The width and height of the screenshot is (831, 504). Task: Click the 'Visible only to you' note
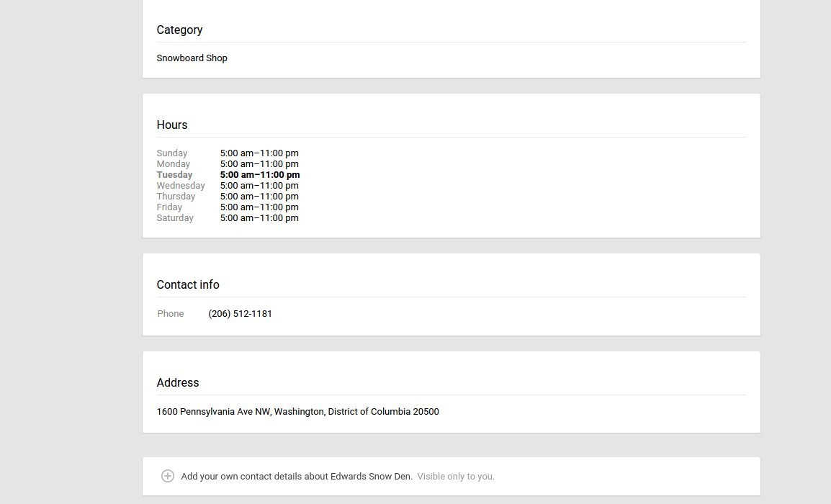tap(456, 476)
